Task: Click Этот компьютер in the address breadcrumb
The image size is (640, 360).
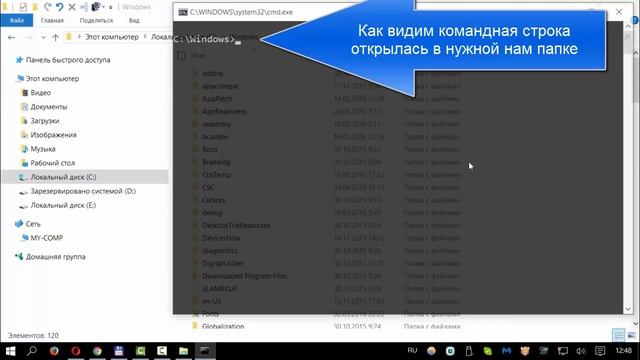Action: pyautogui.click(x=111, y=37)
